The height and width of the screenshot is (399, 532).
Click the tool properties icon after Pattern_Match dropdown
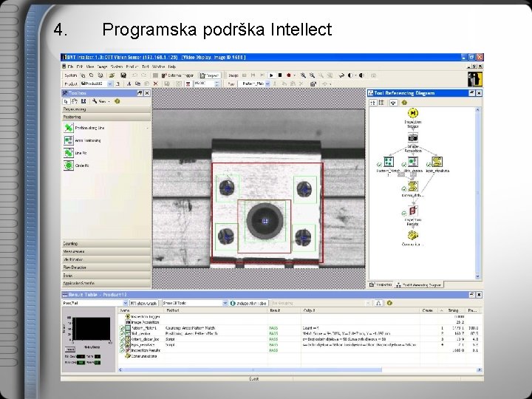click(x=313, y=83)
